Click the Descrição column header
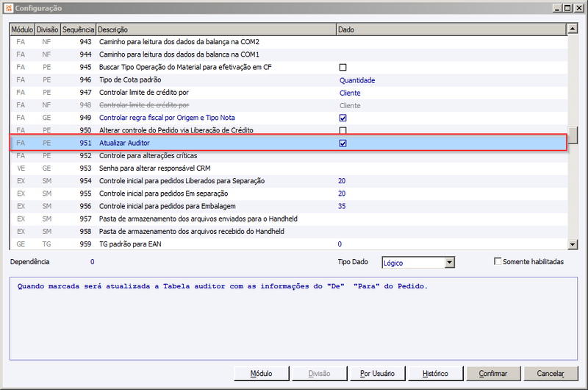588x390 pixels. tap(216, 29)
